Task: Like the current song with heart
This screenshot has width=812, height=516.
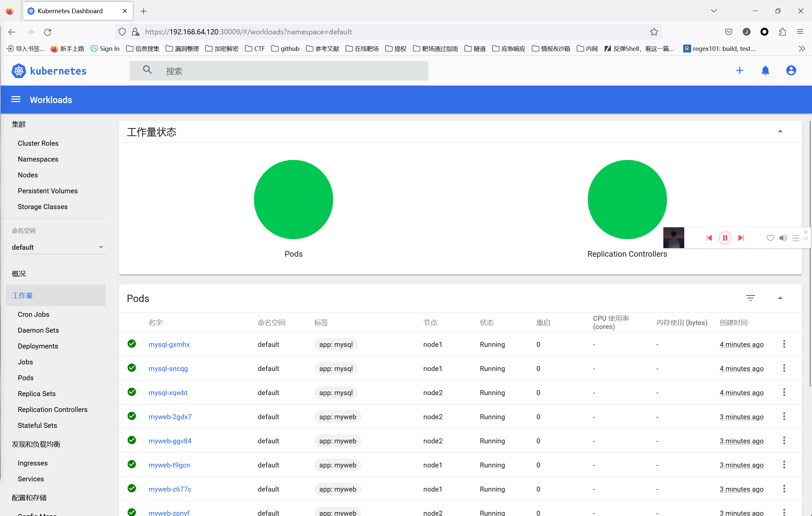Action: coord(770,238)
